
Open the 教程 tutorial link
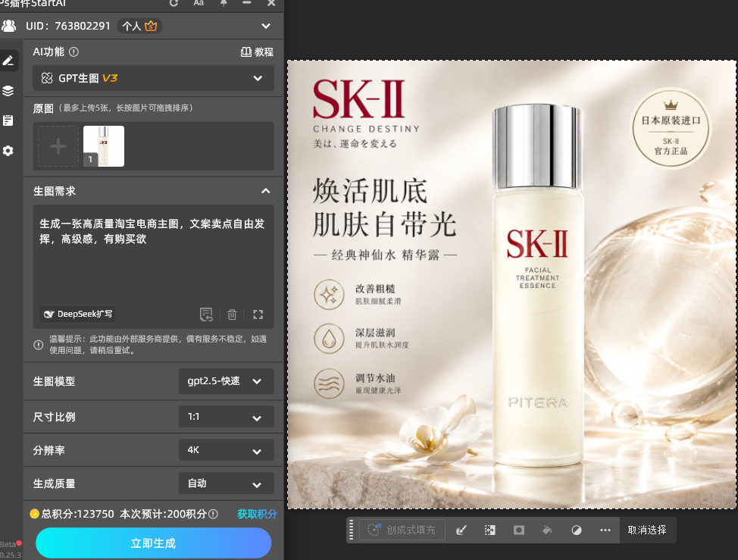[x=257, y=52]
